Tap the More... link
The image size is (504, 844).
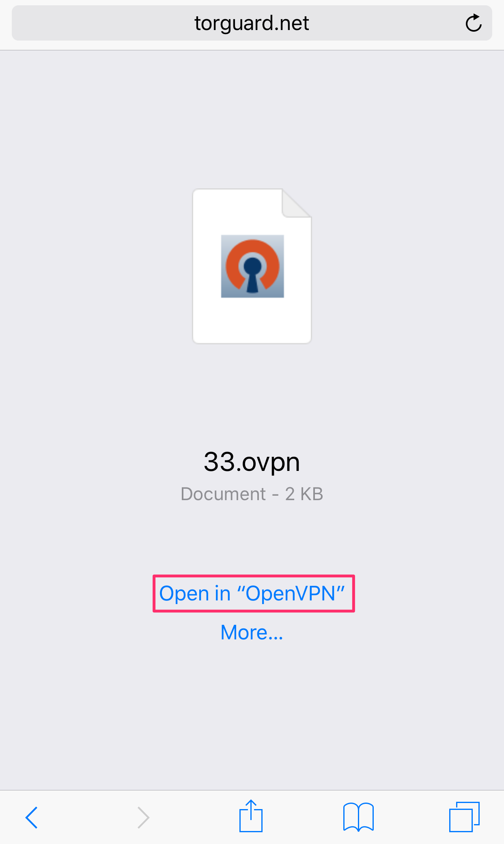pyautogui.click(x=252, y=632)
